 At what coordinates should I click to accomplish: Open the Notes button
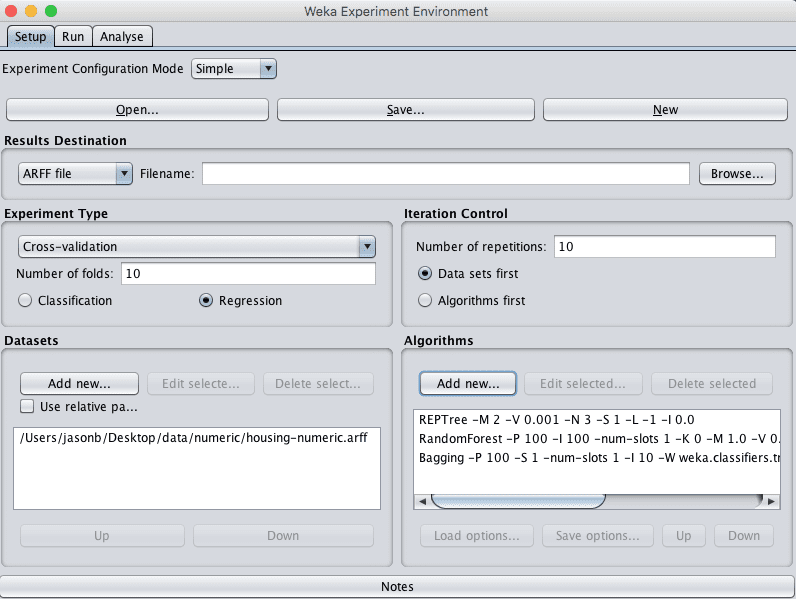397,586
